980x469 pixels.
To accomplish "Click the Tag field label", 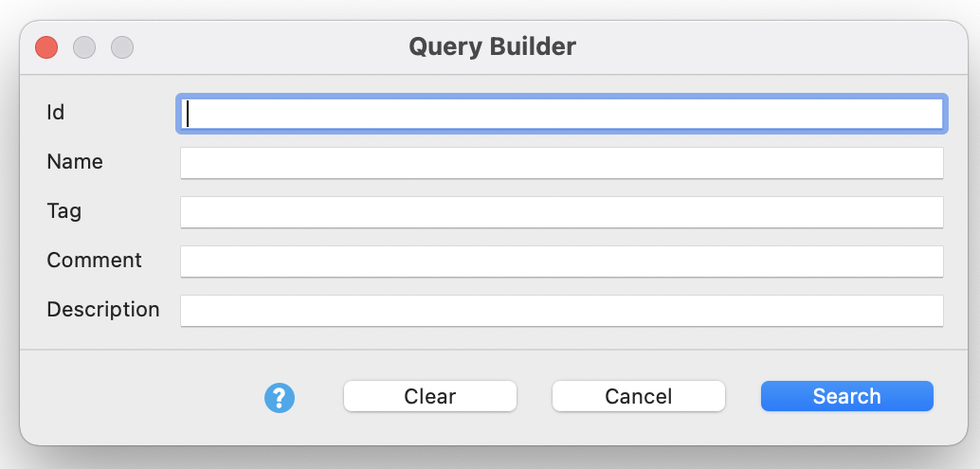I will 64,211.
